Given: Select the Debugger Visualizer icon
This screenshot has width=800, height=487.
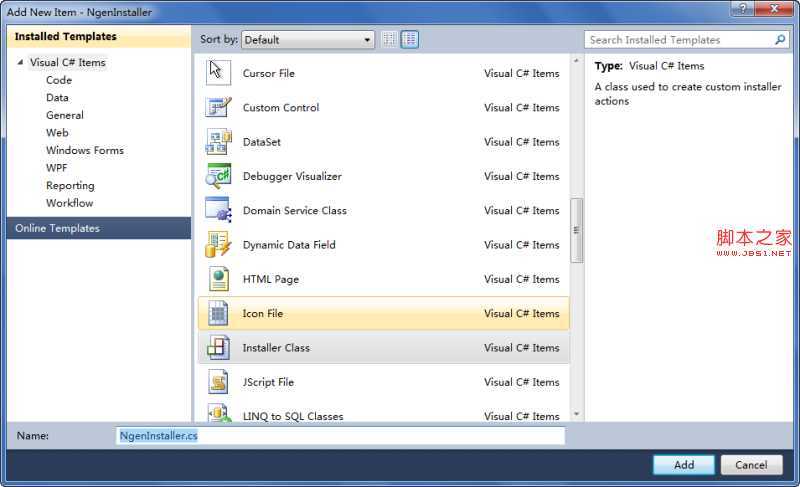Looking at the screenshot, I should click(218, 176).
